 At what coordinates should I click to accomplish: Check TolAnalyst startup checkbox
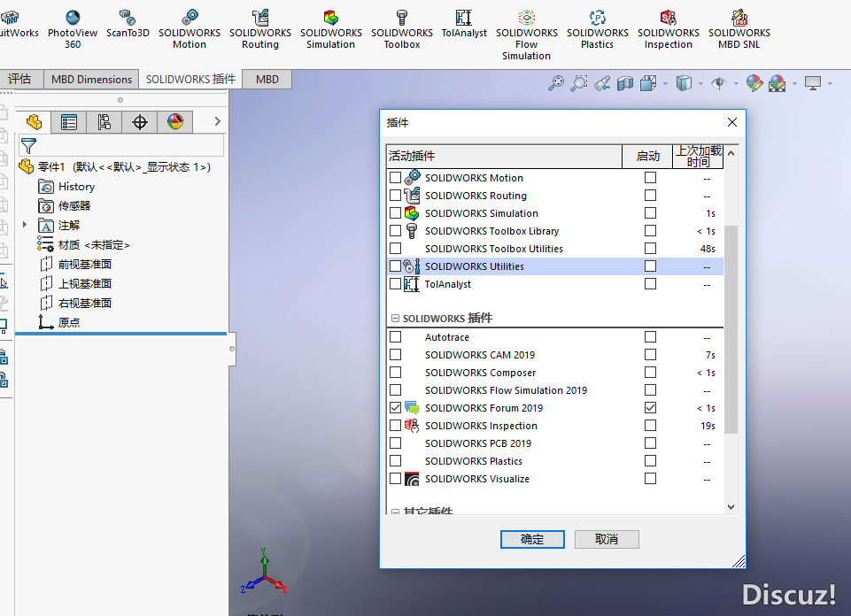pos(650,283)
